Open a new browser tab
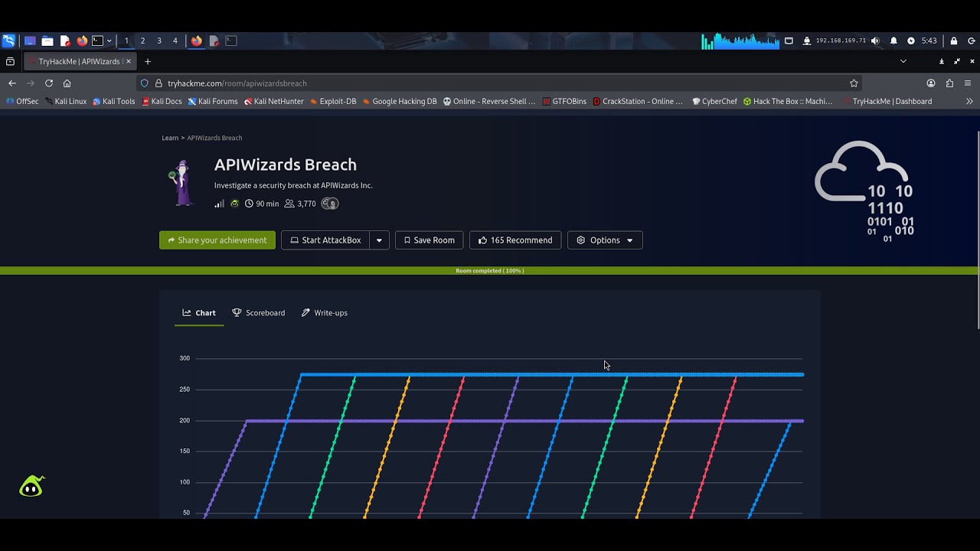The image size is (980, 551). tap(148, 61)
